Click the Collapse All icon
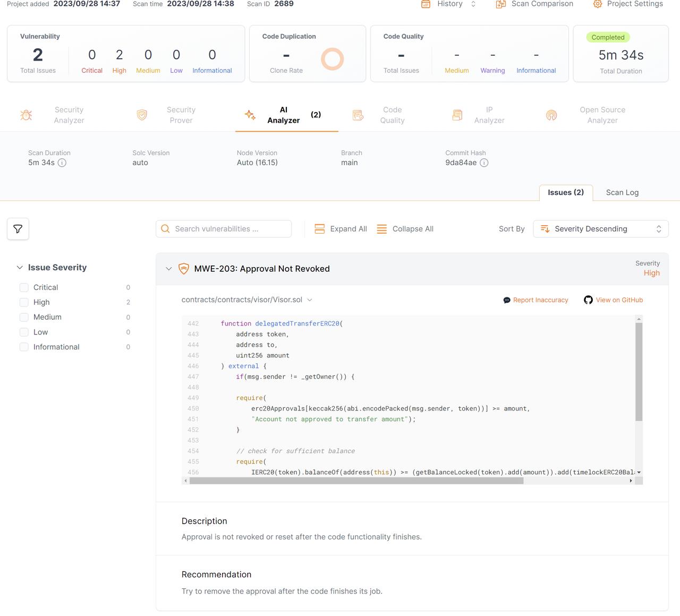This screenshot has height=616, width=680. (381, 229)
